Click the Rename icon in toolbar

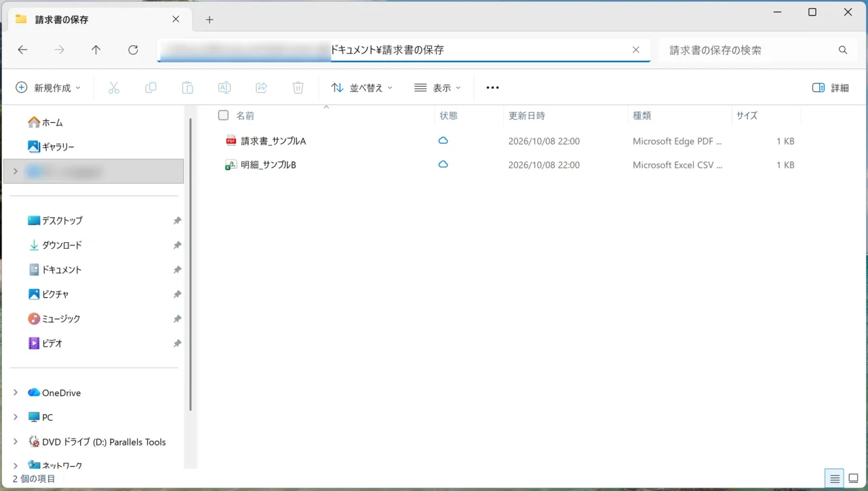pos(224,87)
